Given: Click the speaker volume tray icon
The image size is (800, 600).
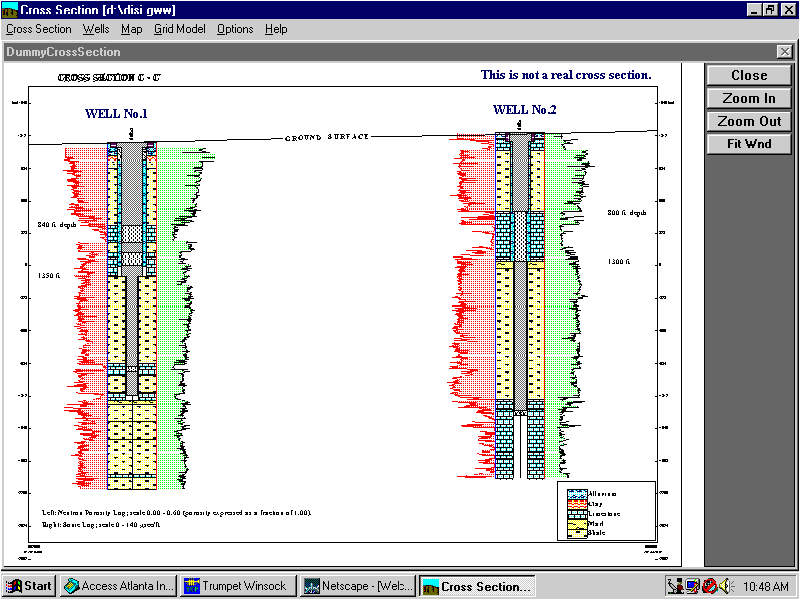Looking at the screenshot, I should 726,586.
